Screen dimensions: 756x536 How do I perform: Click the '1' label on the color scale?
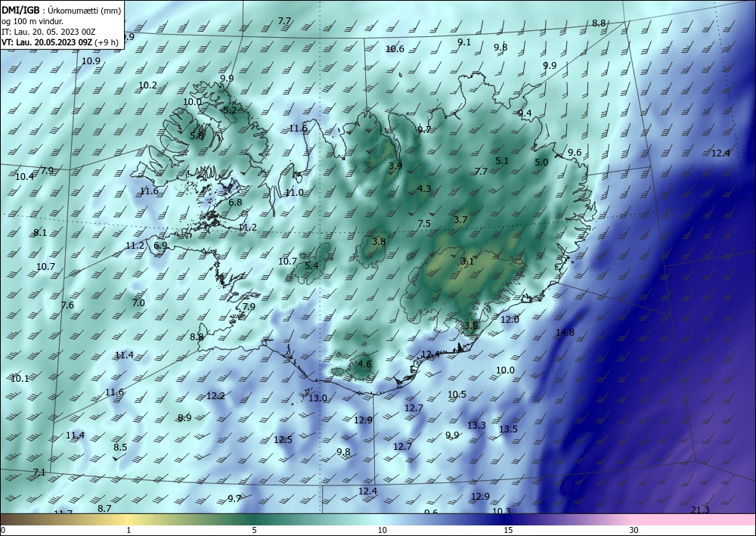click(x=129, y=531)
